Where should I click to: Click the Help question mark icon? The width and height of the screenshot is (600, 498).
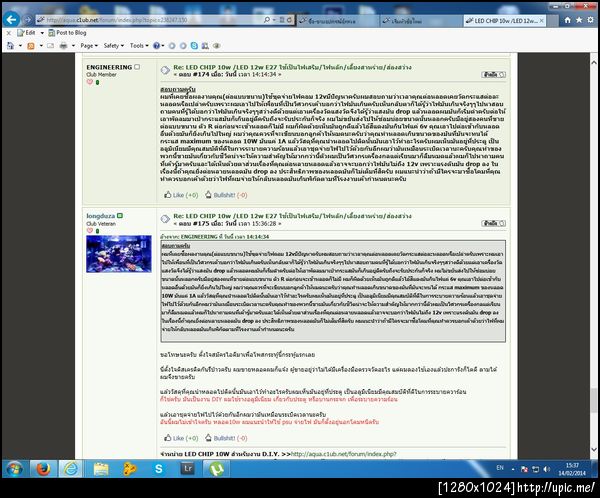pyautogui.click(x=156, y=46)
